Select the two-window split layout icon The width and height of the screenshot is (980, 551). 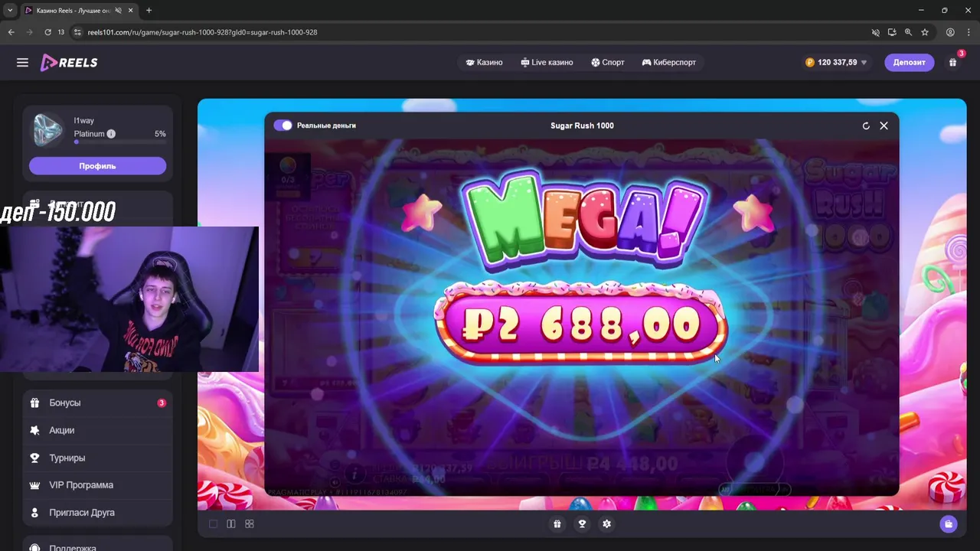click(231, 524)
